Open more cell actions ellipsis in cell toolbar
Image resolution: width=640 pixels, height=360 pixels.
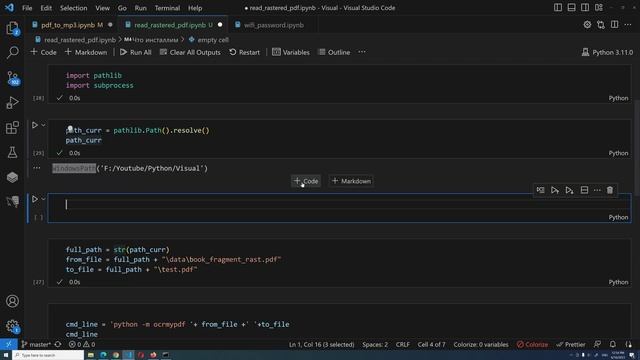pos(597,190)
